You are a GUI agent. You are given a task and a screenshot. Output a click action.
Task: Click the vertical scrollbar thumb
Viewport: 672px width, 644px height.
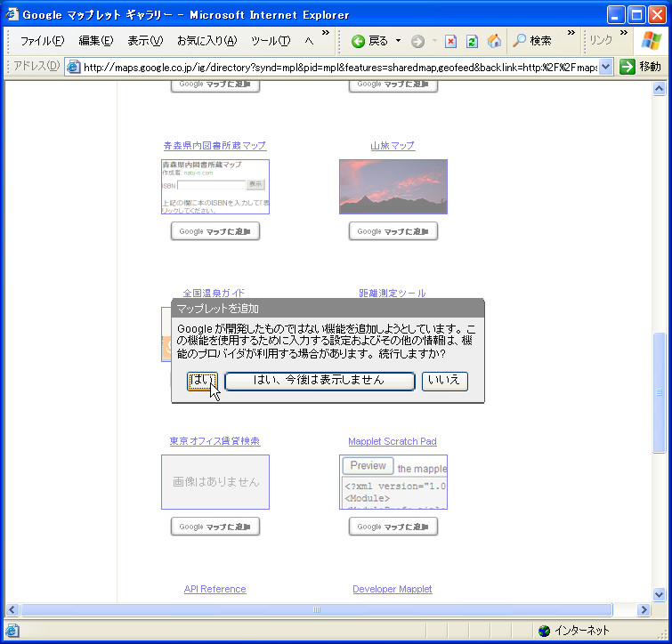(659, 392)
